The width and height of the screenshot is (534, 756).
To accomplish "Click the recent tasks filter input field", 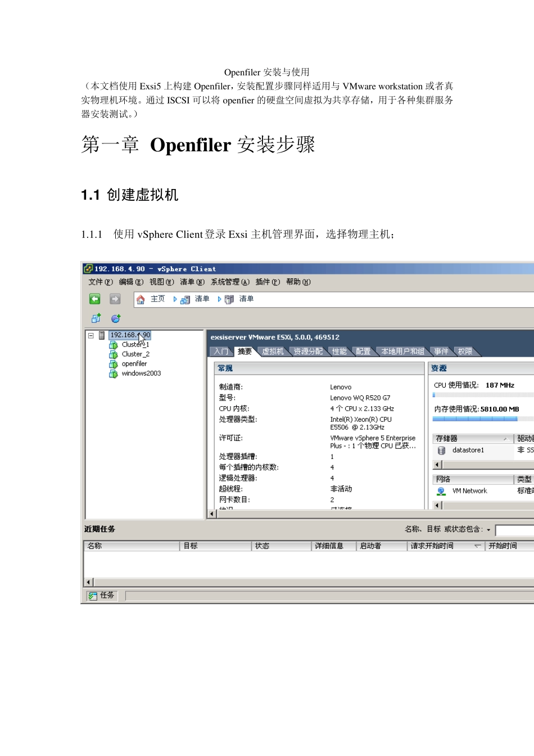I will (x=515, y=530).
